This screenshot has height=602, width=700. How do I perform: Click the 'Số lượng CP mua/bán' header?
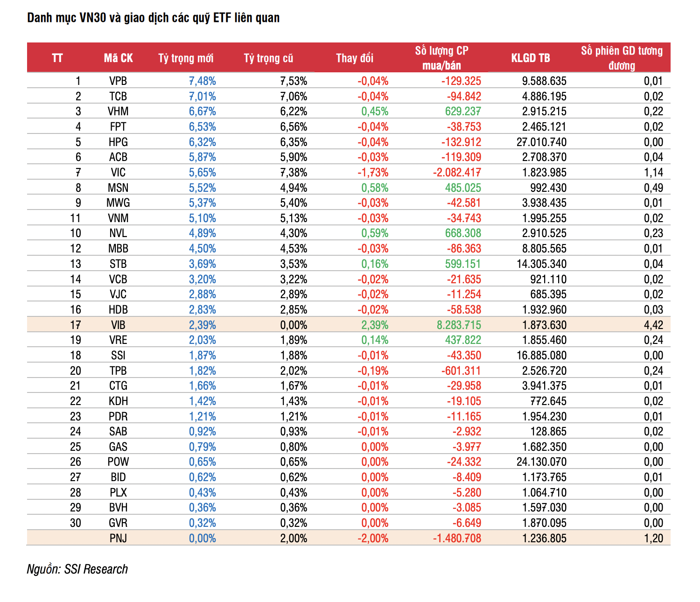click(x=441, y=58)
